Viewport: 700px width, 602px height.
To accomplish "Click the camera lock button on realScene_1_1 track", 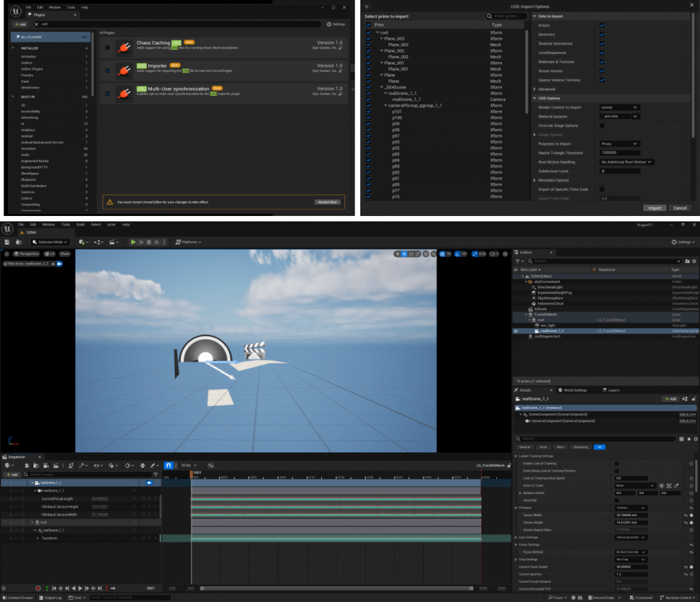I will [x=149, y=482].
